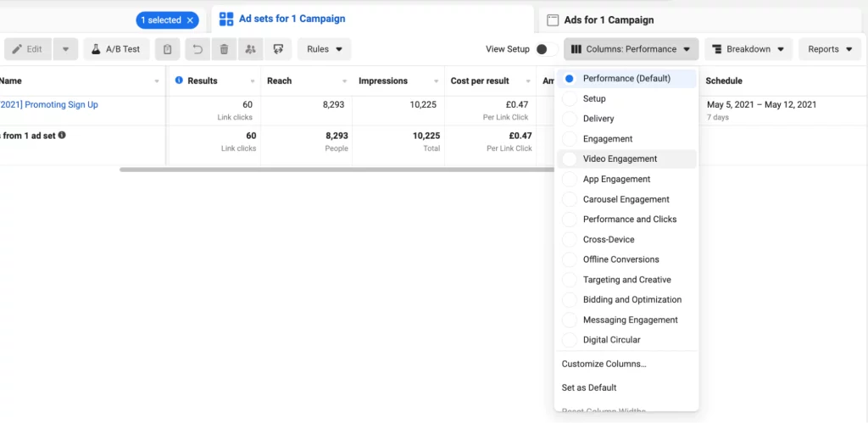This screenshot has width=868, height=423.
Task: Select the Messaging Engagement column preset
Action: [626, 320]
